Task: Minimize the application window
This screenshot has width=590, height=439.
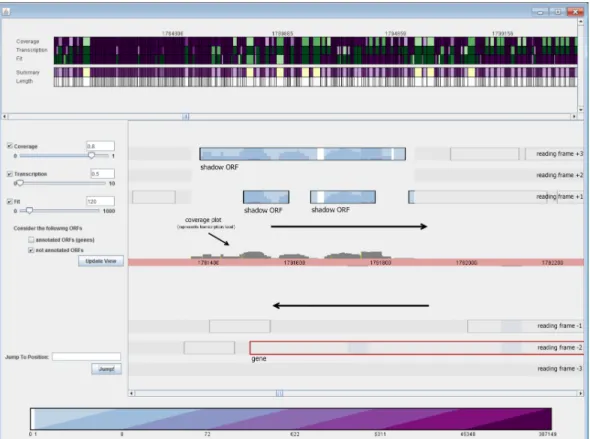Action: [x=540, y=12]
